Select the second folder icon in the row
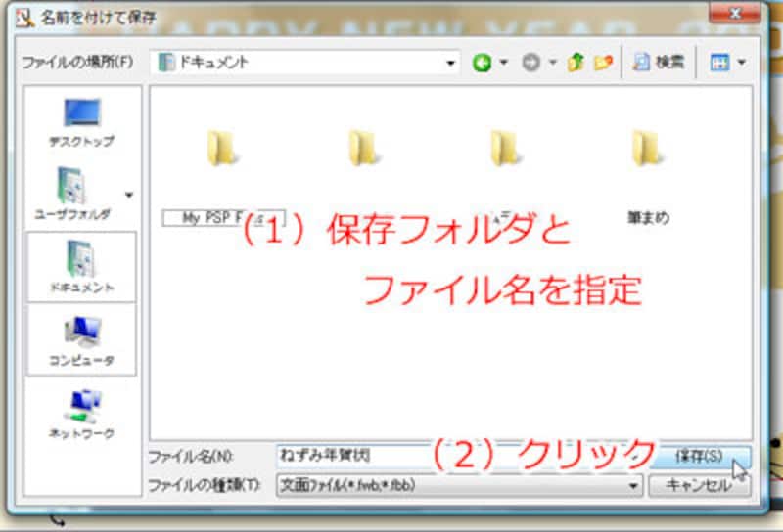Viewport: 783px width, 532px height. 363,149
